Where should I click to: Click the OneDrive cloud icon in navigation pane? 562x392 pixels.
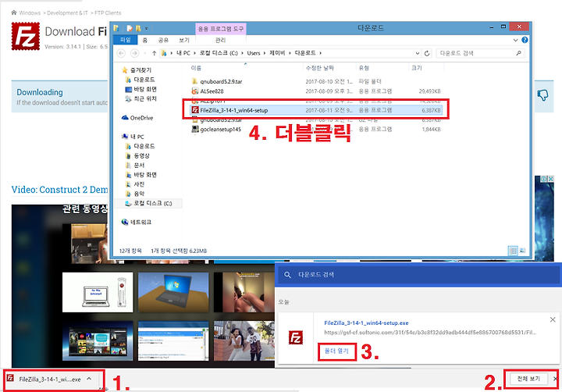pyautogui.click(x=125, y=118)
